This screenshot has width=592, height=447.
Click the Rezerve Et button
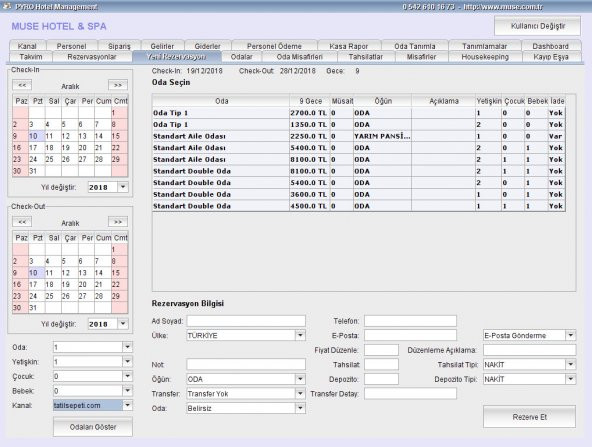(529, 417)
